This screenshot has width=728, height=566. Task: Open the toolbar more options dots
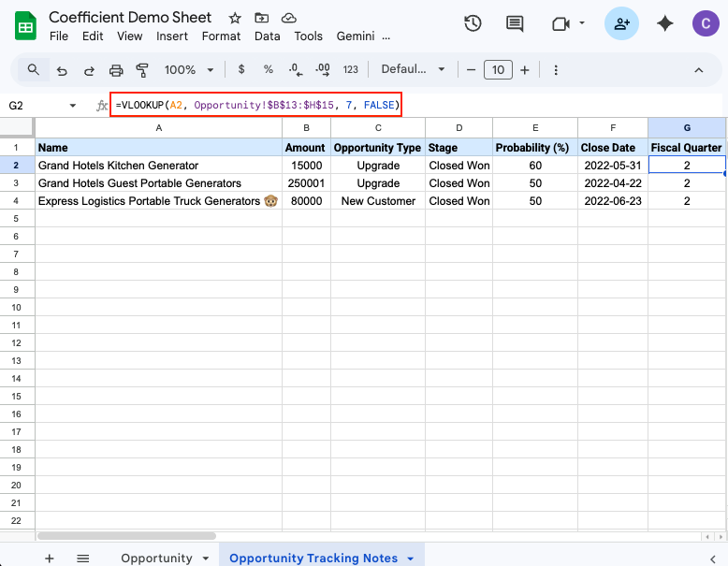pos(556,70)
